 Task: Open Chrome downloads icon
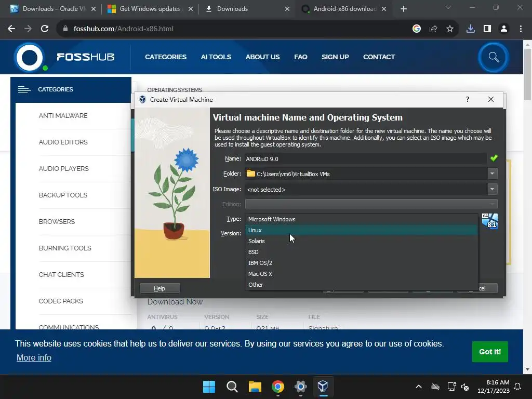point(471,29)
